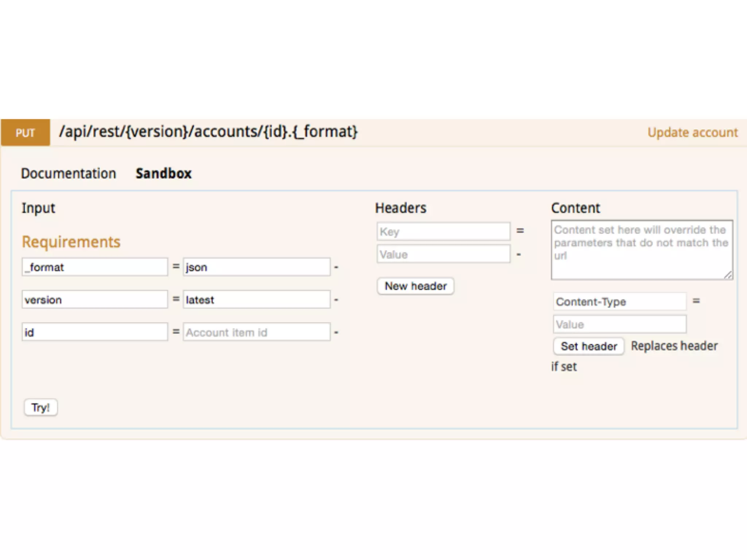The width and height of the screenshot is (747, 560).
Task: Remove the version requirement row
Action: [336, 300]
